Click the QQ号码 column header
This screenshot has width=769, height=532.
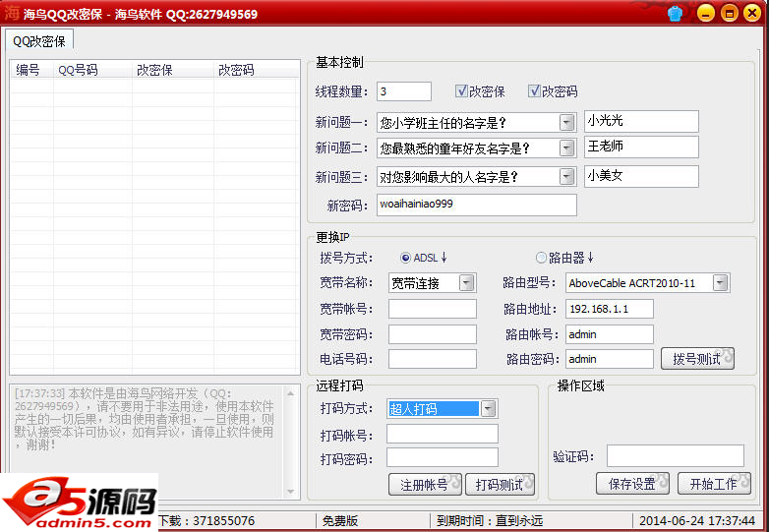click(92, 70)
